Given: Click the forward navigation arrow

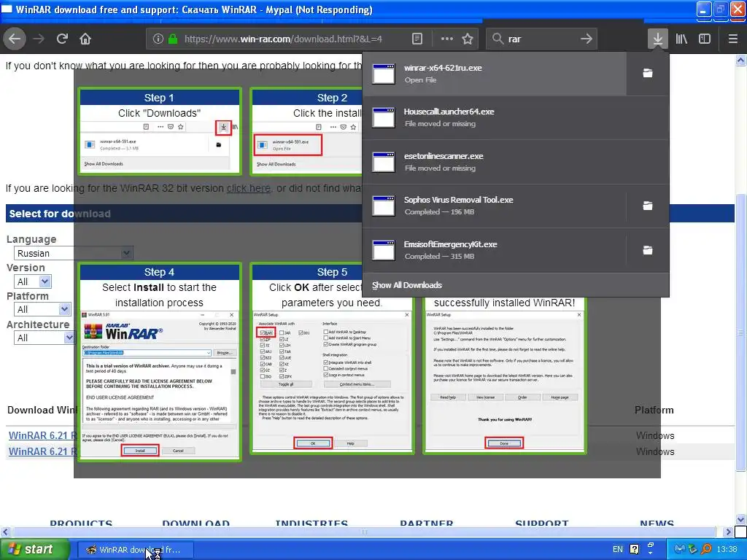Looking at the screenshot, I should (x=39, y=39).
